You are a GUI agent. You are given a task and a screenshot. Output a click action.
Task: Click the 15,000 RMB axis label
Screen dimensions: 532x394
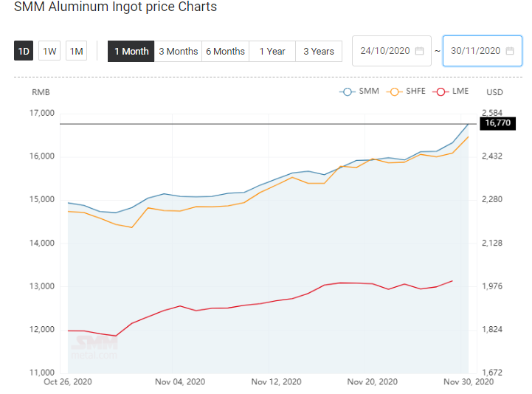42,199
